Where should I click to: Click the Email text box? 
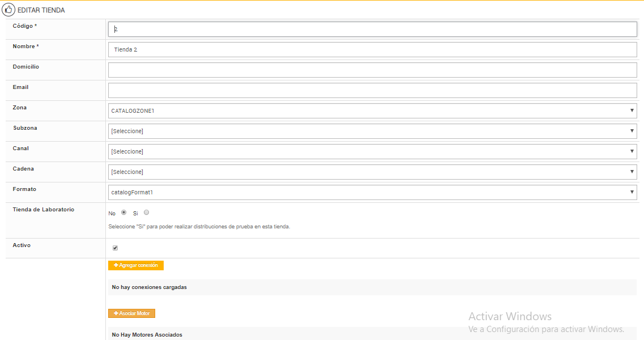(x=372, y=90)
